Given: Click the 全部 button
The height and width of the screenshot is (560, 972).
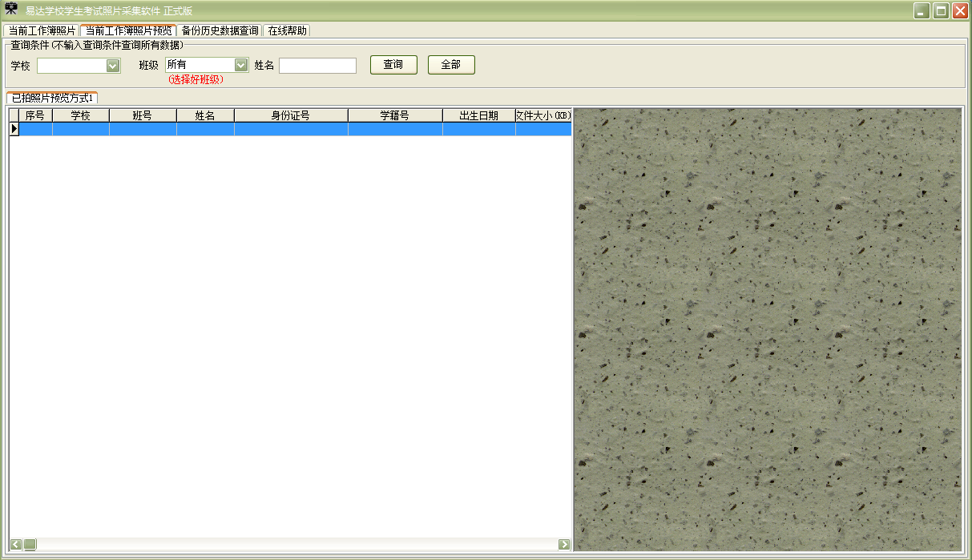Looking at the screenshot, I should [451, 65].
